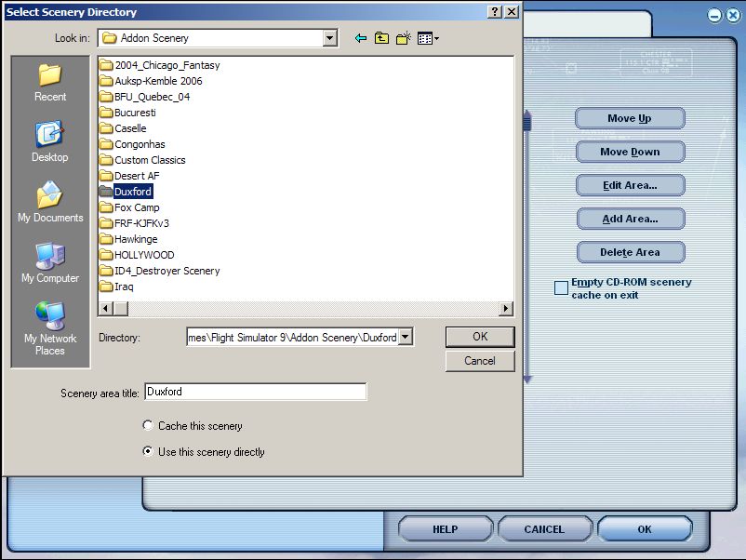Open My Network Places shortcut
Viewport: 746px width, 560px height.
point(50,327)
